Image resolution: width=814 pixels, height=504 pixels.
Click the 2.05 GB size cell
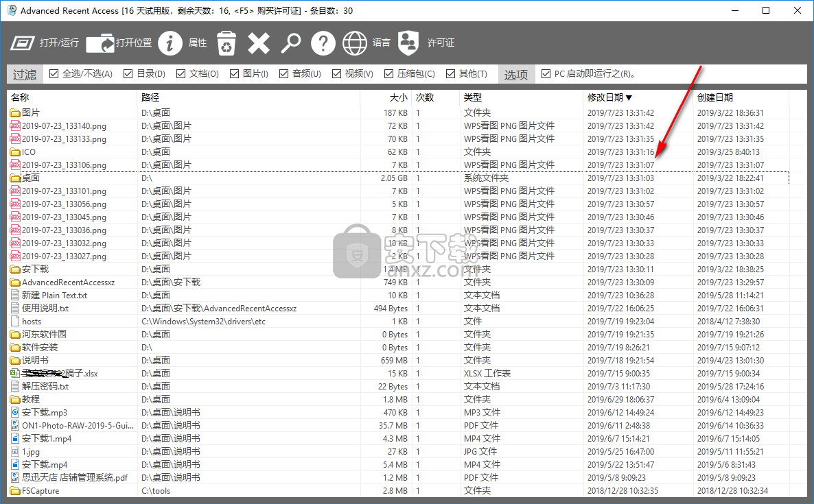click(x=394, y=178)
